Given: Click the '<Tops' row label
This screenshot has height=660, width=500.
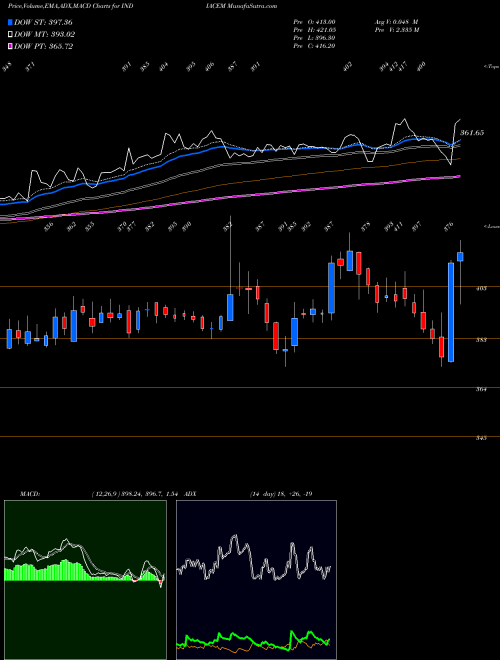Looking at the screenshot, I should (x=491, y=67).
